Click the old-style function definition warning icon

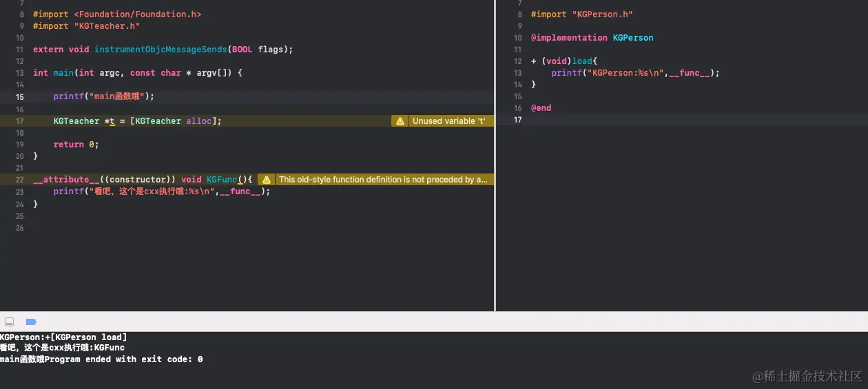(x=267, y=180)
